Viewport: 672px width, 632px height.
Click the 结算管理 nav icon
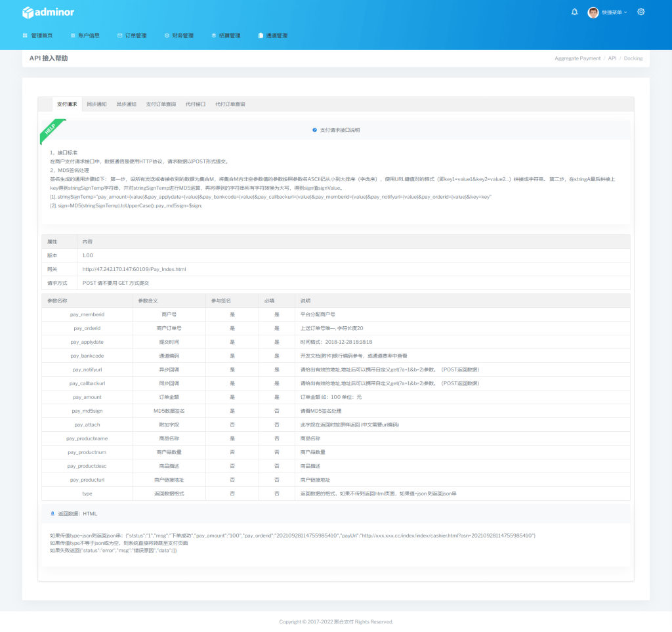(x=213, y=35)
